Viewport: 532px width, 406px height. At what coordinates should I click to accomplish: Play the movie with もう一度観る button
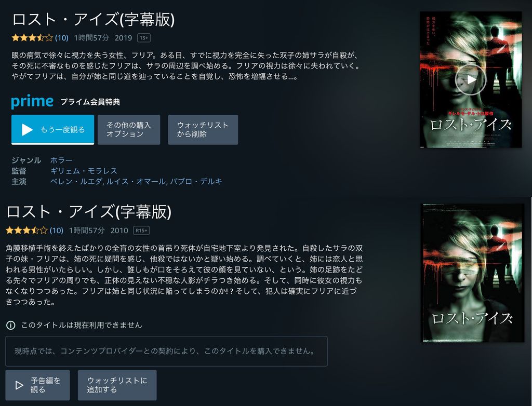pos(52,130)
